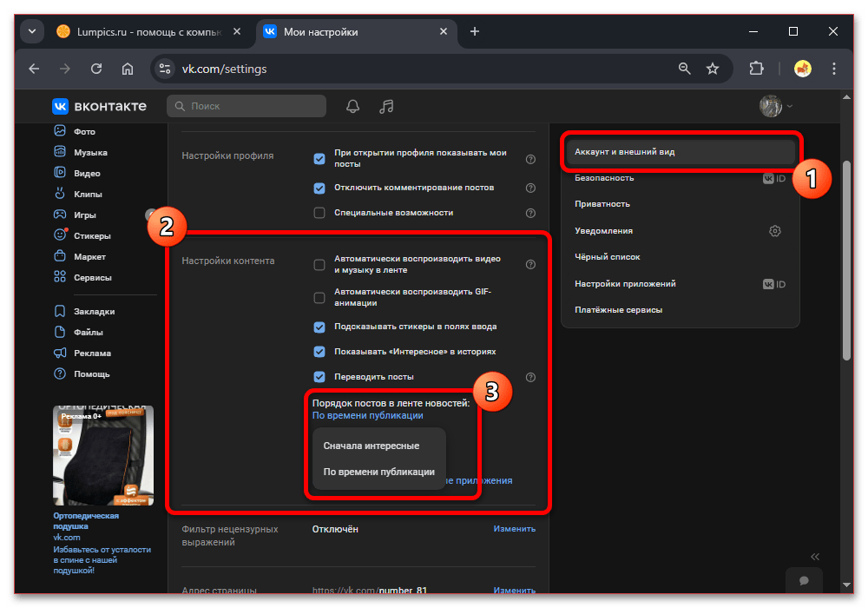Switch to the Lumpics.ru browser tab
The image size is (868, 608).
(148, 31)
